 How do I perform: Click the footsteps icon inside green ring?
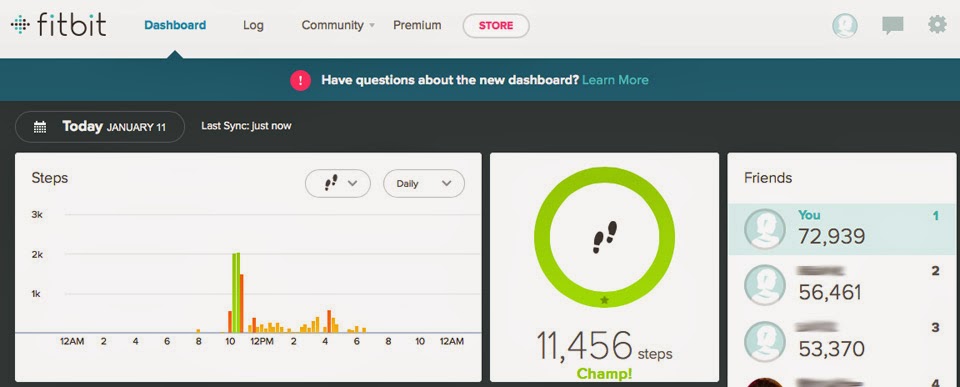point(604,238)
